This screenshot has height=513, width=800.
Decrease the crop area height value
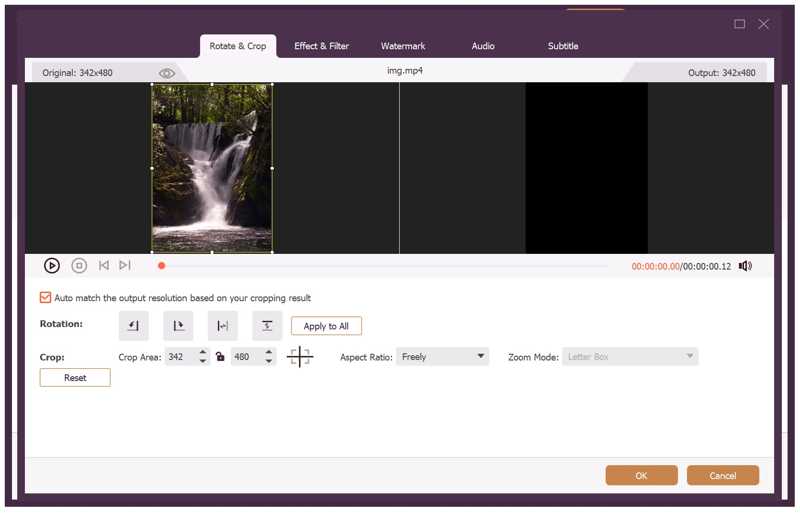click(269, 361)
